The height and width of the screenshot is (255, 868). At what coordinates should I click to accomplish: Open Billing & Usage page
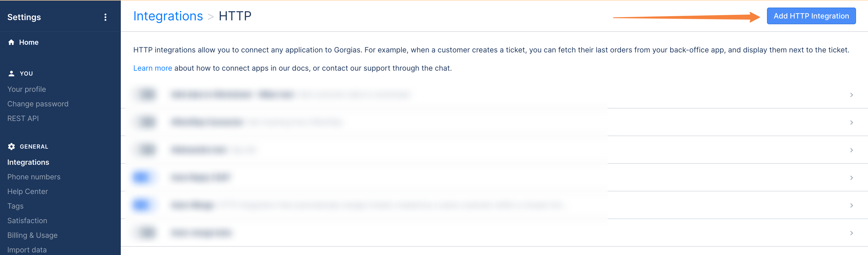pos(32,235)
